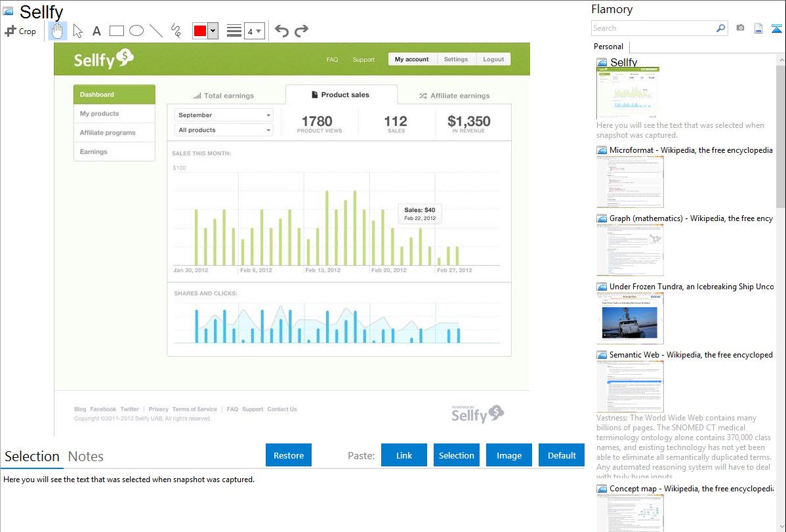Viewport: 786px width, 532px height.
Task: Activate the hand pan tool
Action: 57,31
